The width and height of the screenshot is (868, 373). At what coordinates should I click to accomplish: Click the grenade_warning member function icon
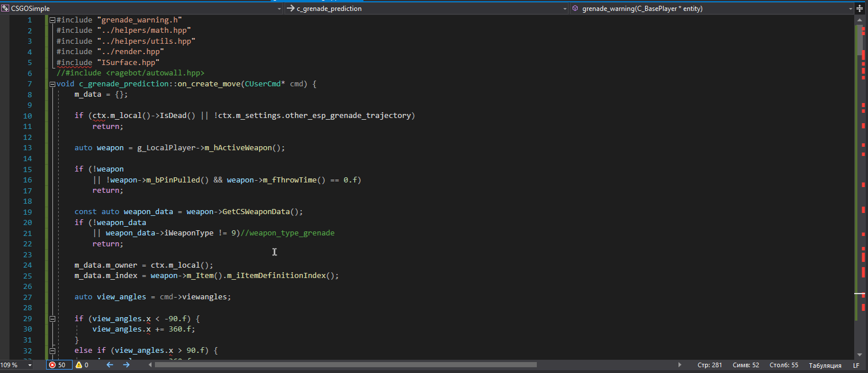(x=575, y=9)
